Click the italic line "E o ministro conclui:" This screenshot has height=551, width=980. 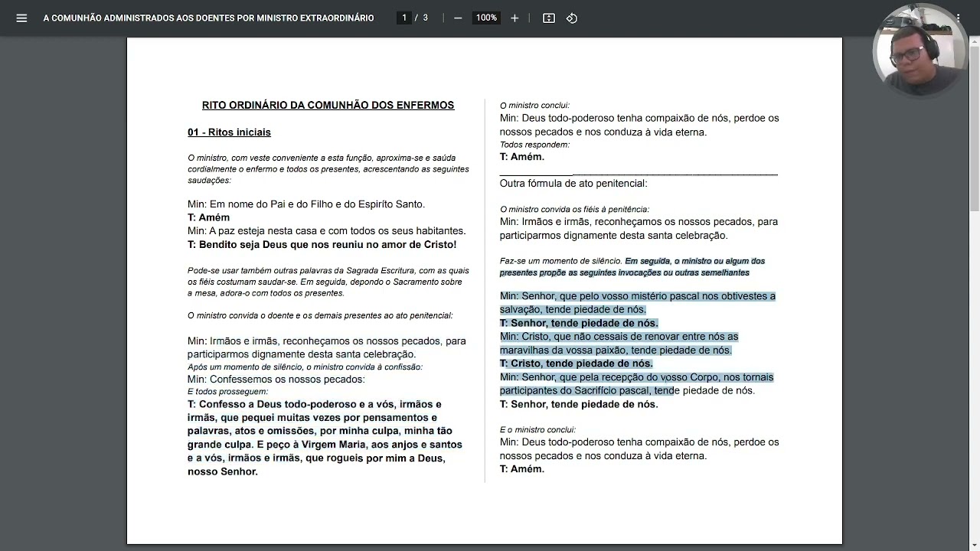tap(537, 430)
